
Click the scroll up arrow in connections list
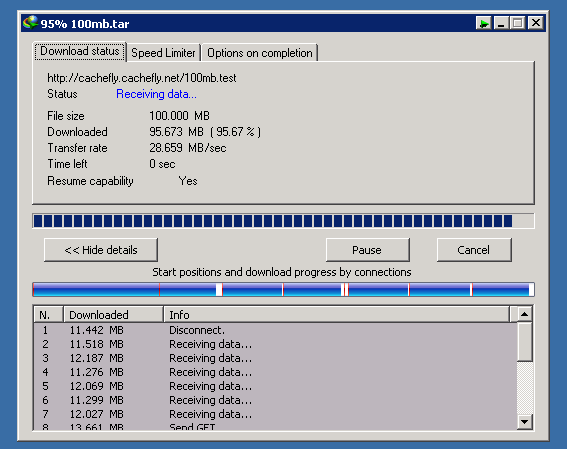coord(524,314)
